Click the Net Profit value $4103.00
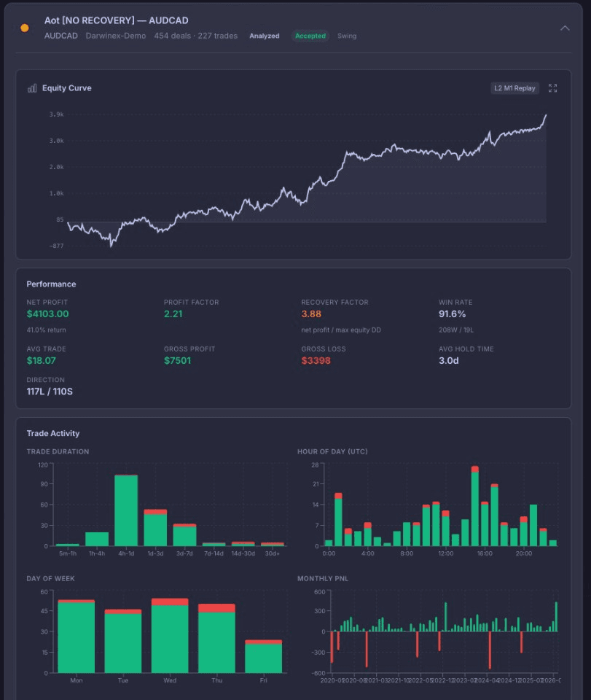Image resolution: width=591 pixels, height=700 pixels. click(47, 314)
